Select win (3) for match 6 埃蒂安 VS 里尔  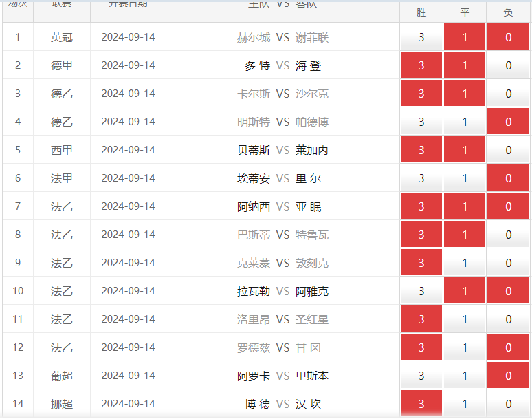(421, 178)
